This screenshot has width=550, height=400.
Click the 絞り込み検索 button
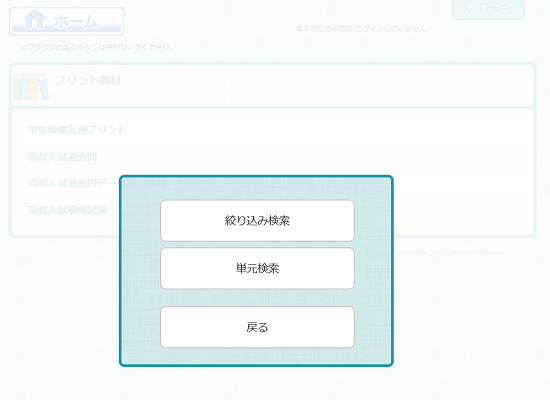257,221
